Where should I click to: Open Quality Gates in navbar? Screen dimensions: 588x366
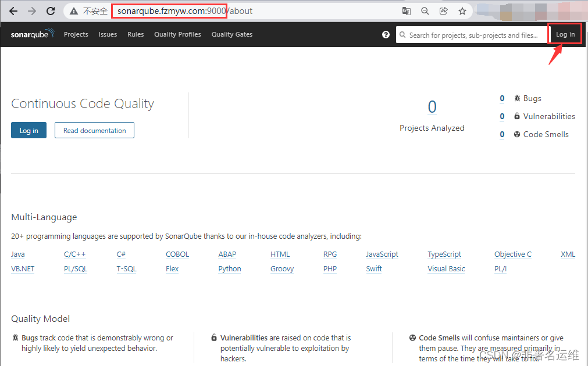[231, 34]
